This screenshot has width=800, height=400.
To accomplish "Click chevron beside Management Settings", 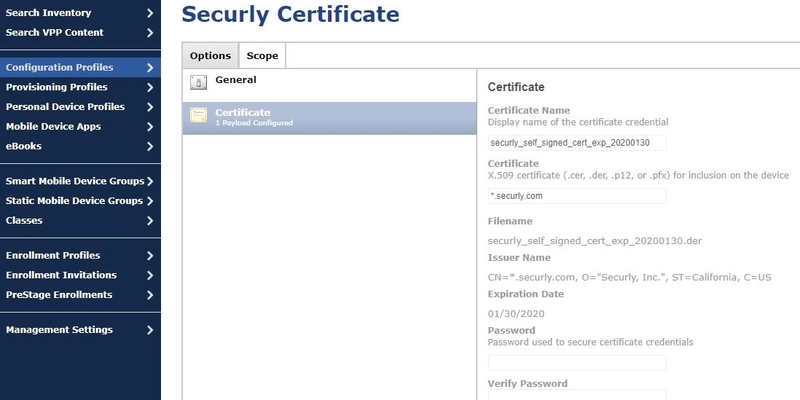I will pyautogui.click(x=150, y=330).
